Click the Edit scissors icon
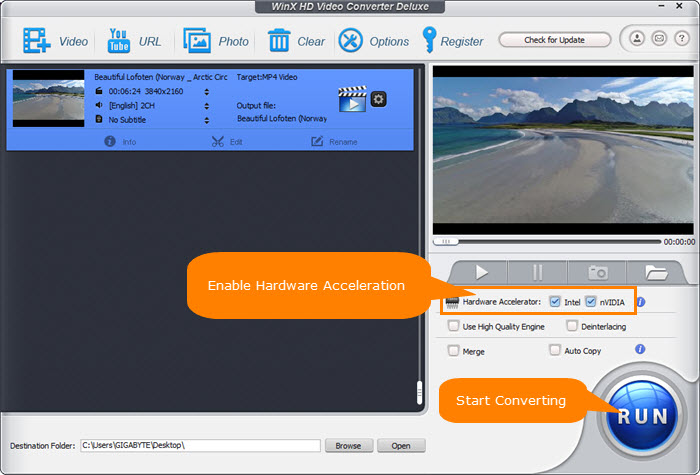This screenshot has width=700, height=475. pyautogui.click(x=217, y=142)
